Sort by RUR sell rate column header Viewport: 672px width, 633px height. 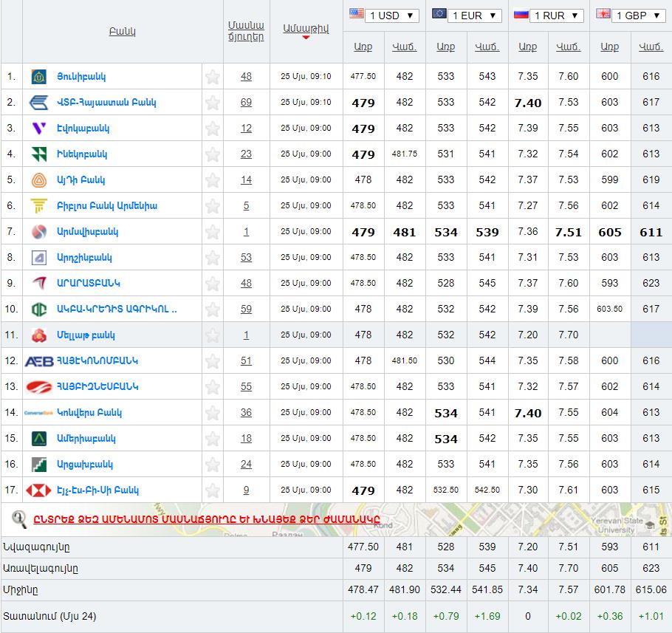569,47
